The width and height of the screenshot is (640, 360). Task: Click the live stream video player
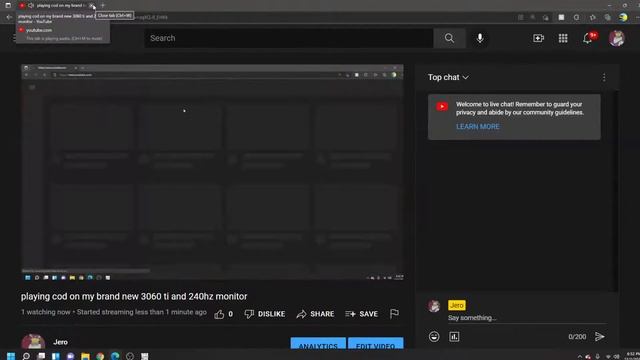click(212, 172)
